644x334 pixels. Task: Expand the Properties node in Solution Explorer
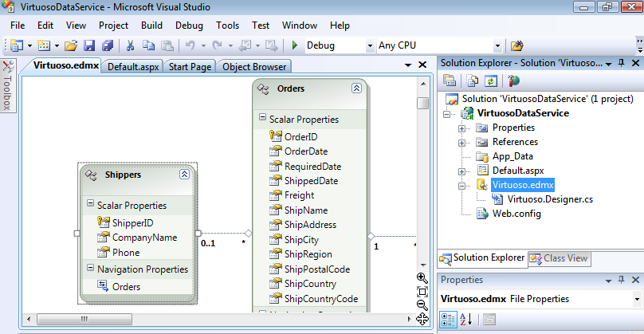pos(461,128)
